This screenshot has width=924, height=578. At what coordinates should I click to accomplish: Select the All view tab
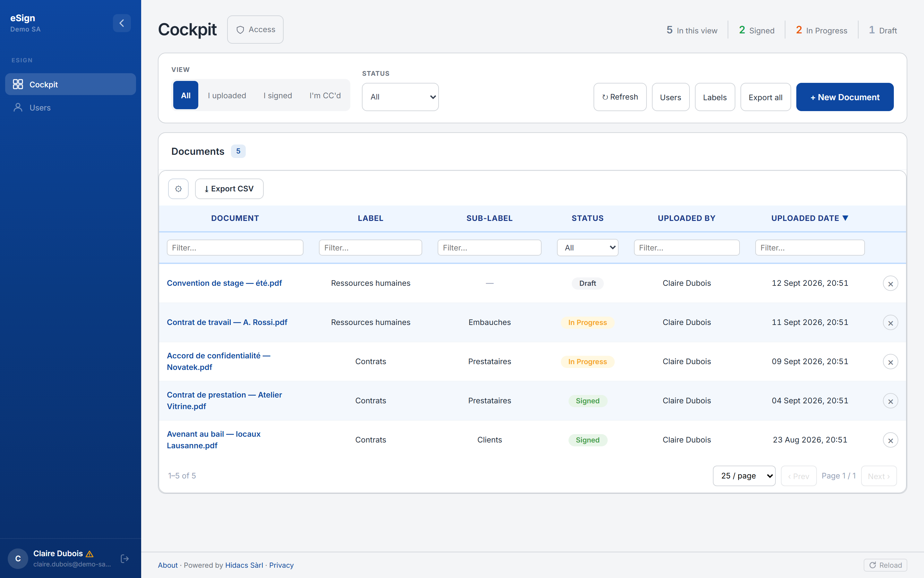(x=185, y=95)
